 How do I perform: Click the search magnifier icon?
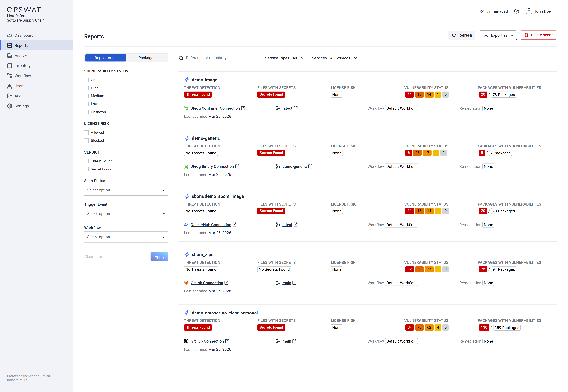[181, 58]
